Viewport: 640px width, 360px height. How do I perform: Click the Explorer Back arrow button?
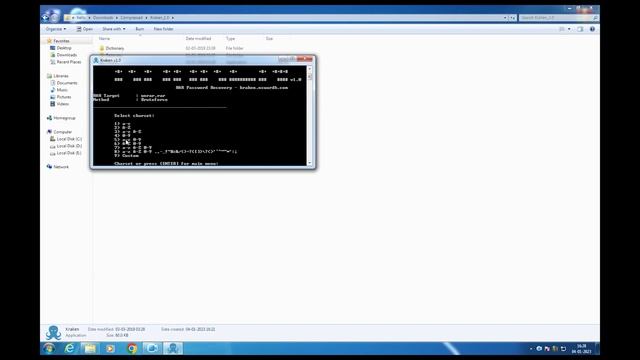point(45,18)
